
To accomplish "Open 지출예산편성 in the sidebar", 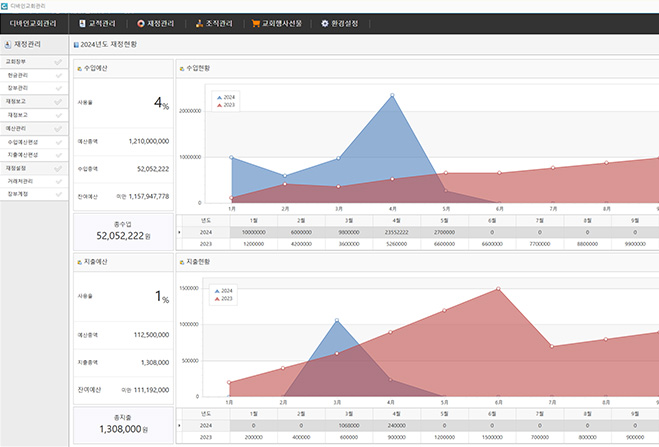I will 23,155.
